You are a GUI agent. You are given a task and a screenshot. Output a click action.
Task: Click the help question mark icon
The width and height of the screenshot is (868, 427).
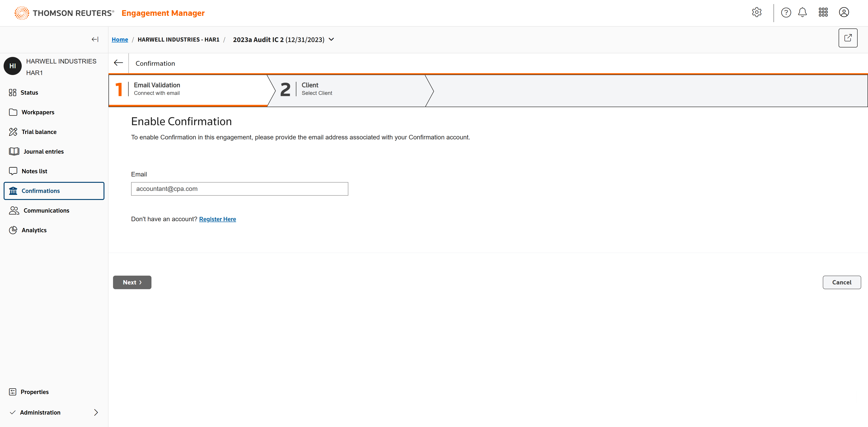(x=786, y=12)
